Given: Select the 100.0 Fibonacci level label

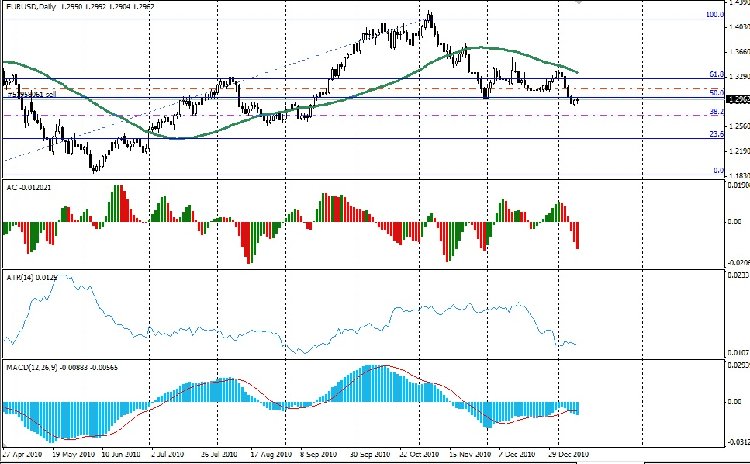Looking at the screenshot, I should (714, 15).
